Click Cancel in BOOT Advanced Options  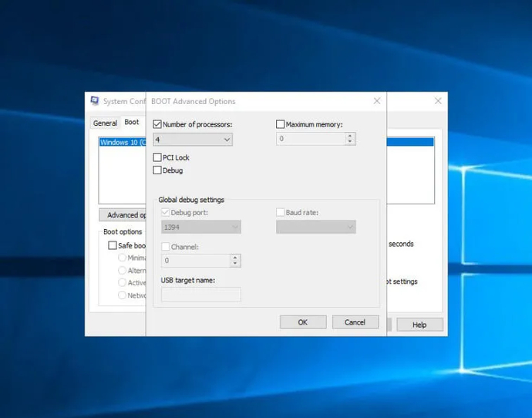pyautogui.click(x=355, y=322)
